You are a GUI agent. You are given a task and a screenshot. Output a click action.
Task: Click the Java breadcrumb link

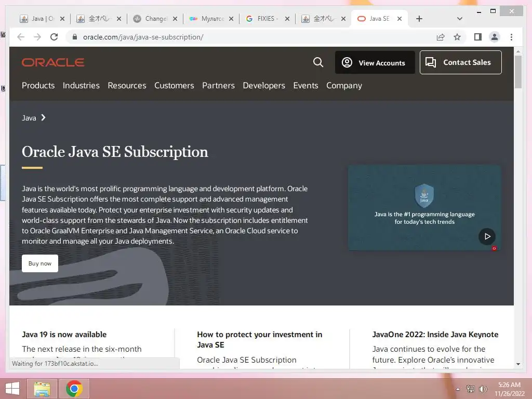(x=29, y=118)
